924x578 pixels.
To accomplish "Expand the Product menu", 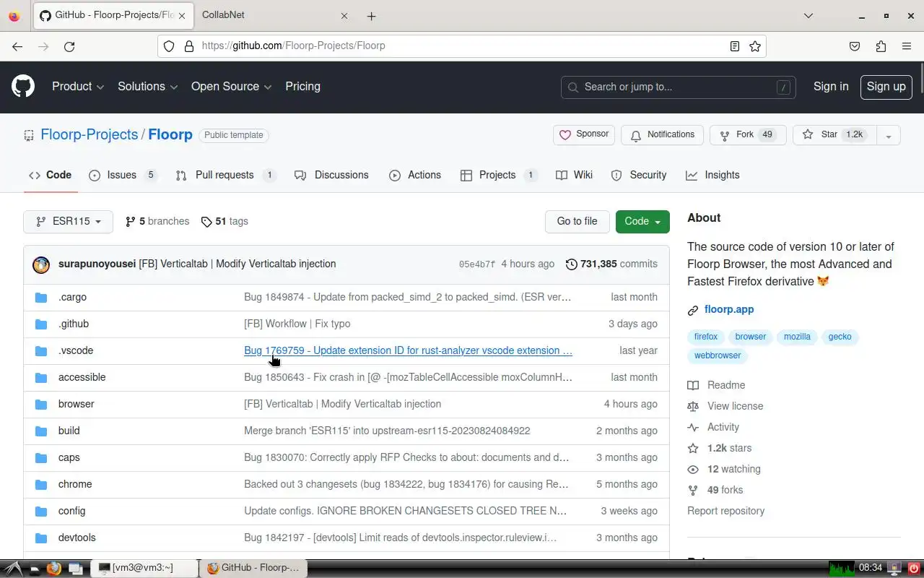I will tap(78, 87).
